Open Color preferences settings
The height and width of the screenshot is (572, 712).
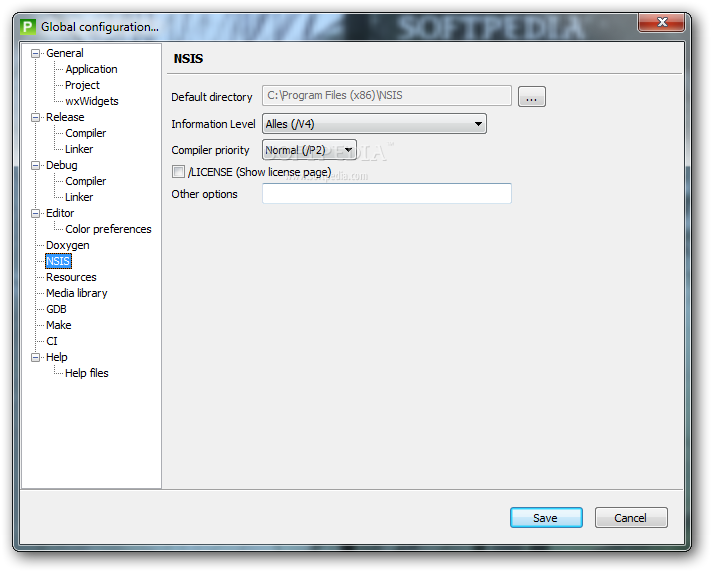108,229
